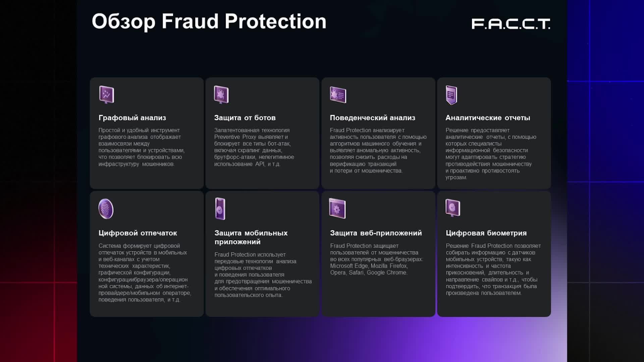Open the "Аналитические отчеты" heading
This screenshot has height=362, width=644.
(488, 118)
